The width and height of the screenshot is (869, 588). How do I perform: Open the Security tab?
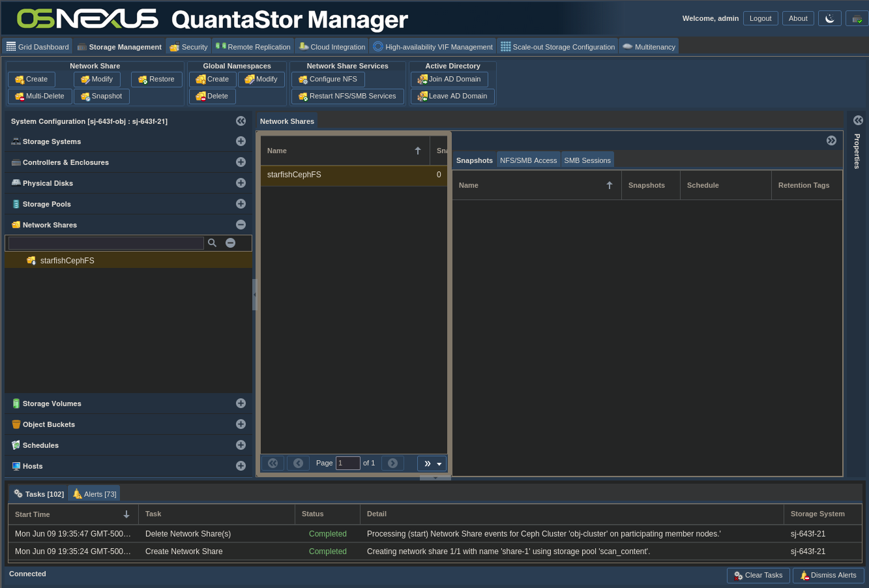[188, 47]
